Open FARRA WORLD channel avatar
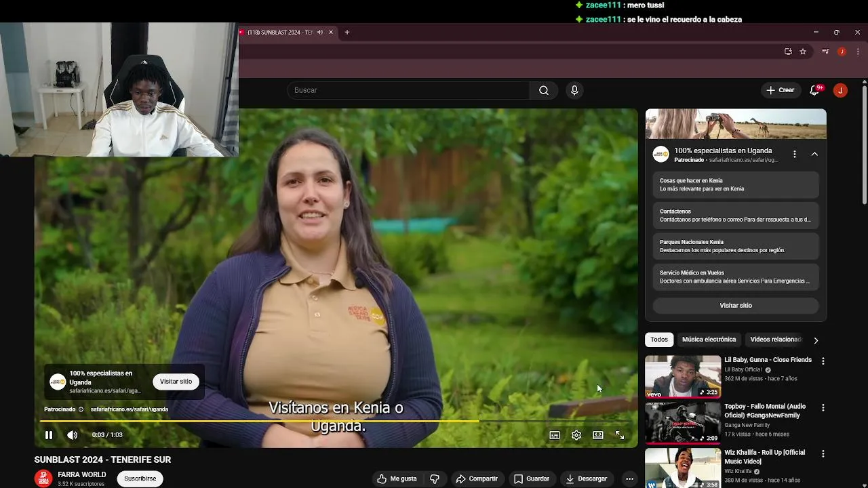This screenshot has width=868, height=488. (43, 479)
